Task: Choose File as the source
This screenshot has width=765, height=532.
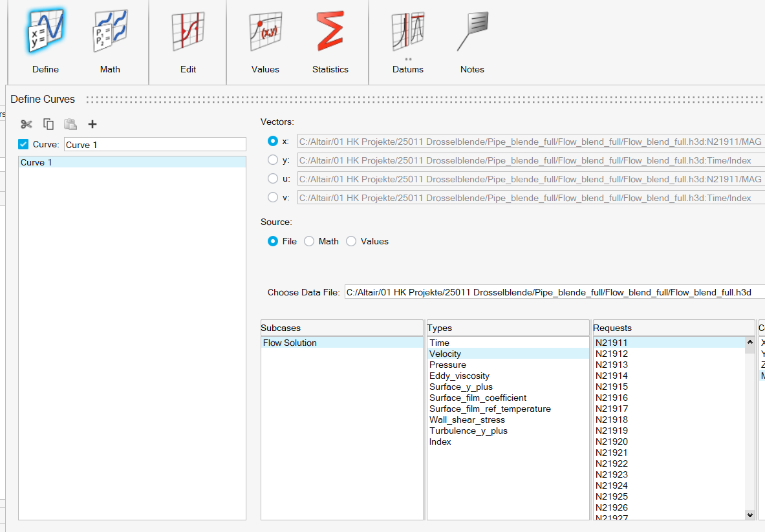Action: coord(273,241)
